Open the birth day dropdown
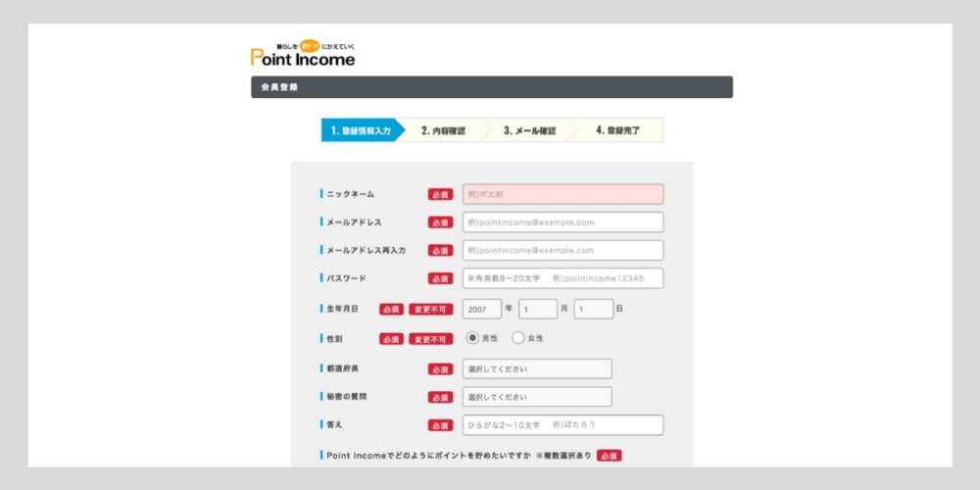 point(594,309)
